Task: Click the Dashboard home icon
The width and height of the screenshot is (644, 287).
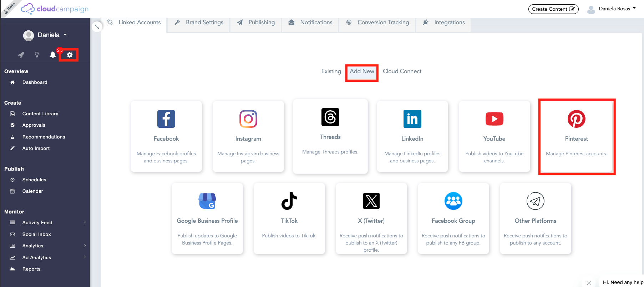Action: pyautogui.click(x=12, y=82)
